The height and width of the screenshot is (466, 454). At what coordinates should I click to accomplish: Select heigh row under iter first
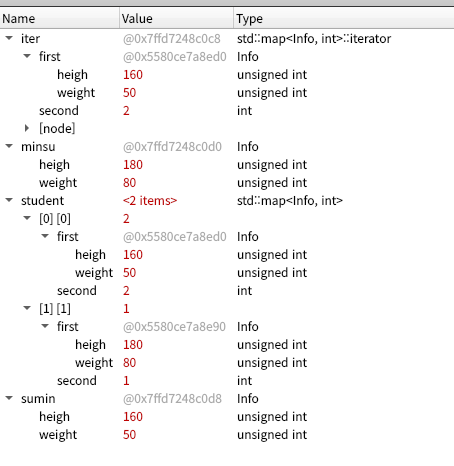72,75
